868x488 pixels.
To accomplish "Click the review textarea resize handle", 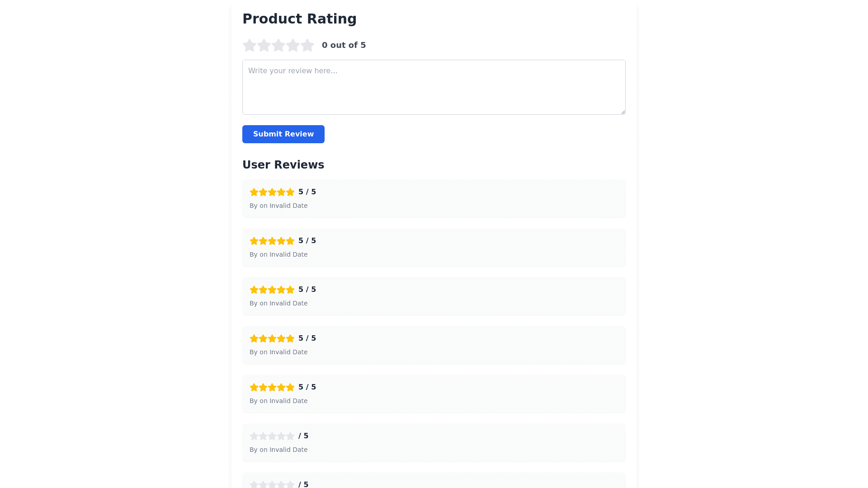I will [623, 112].
